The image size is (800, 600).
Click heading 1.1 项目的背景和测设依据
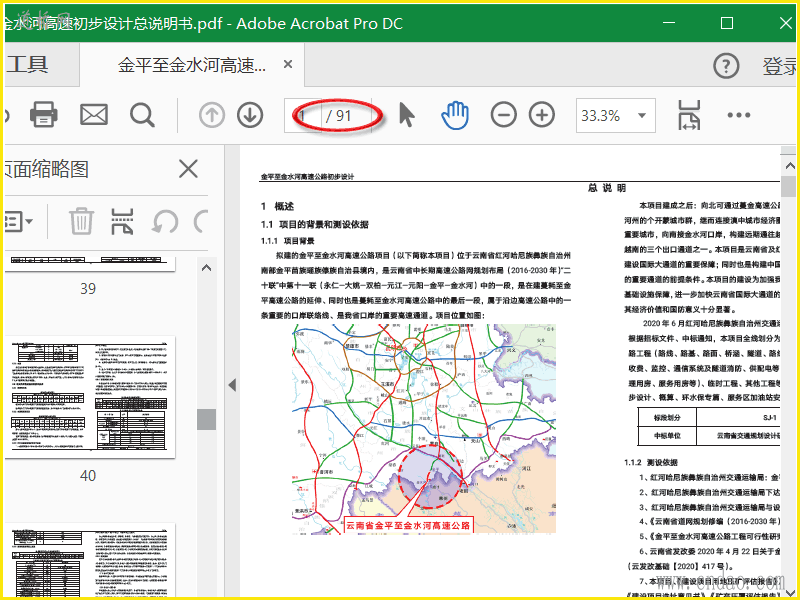tap(315, 224)
